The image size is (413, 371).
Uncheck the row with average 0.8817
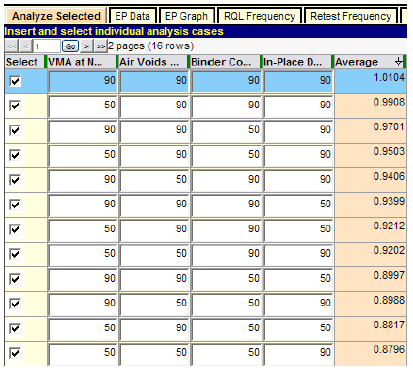(15, 329)
